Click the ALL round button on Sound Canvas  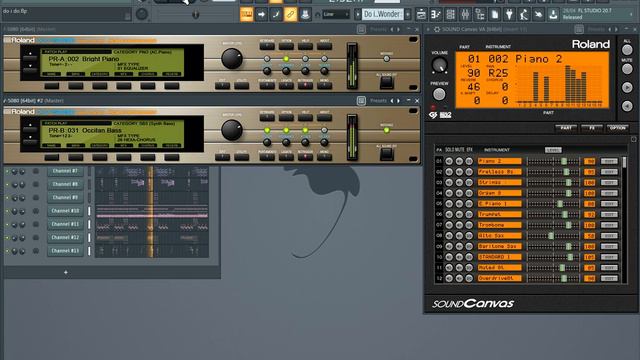point(627,50)
